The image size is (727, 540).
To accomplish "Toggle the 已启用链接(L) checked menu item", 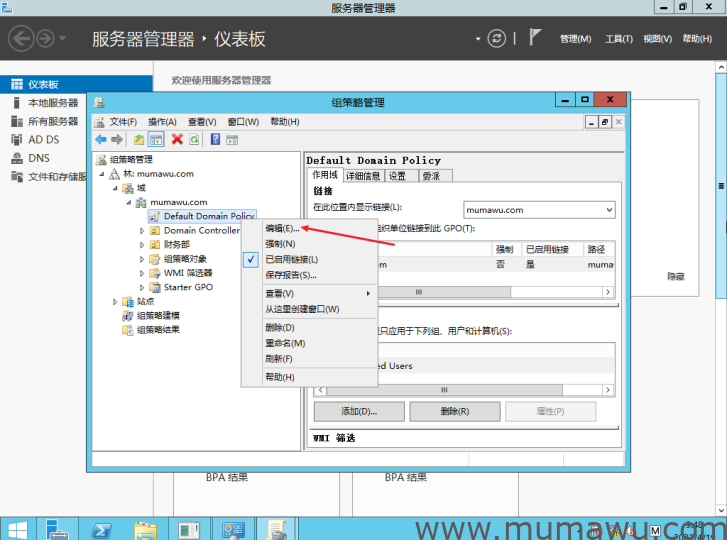I will coord(291,259).
